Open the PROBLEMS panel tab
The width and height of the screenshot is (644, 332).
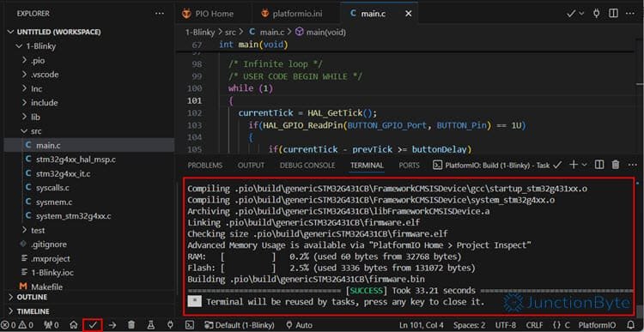point(205,165)
